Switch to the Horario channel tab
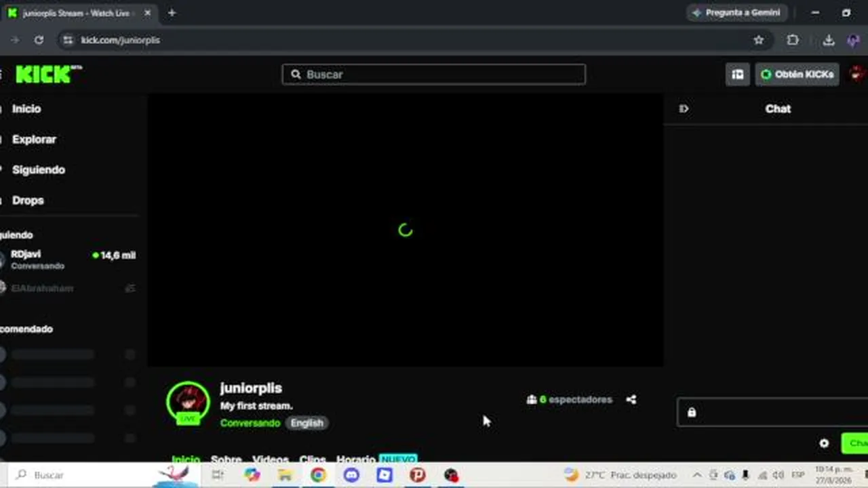Image resolution: width=868 pixels, height=488 pixels. click(356, 460)
